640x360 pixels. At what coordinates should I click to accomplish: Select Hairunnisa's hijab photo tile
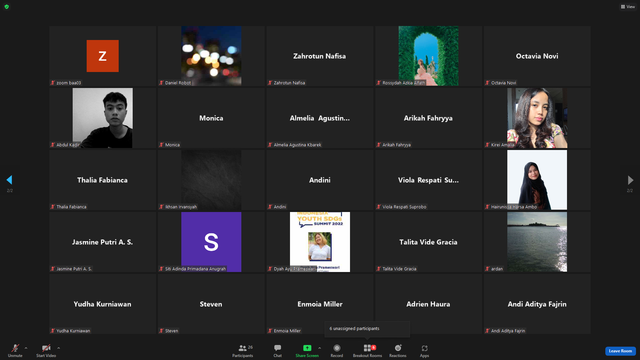(537, 180)
